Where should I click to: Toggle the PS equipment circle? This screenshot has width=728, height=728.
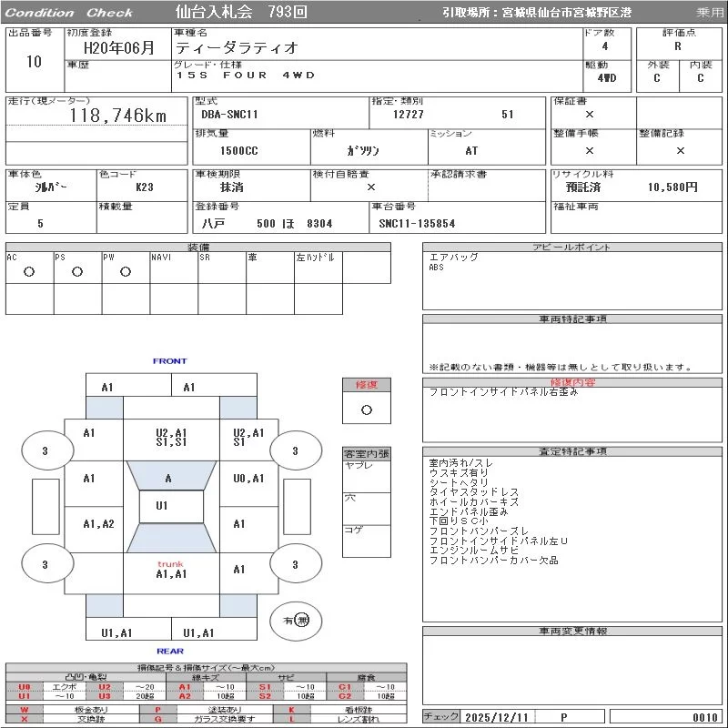(77, 271)
